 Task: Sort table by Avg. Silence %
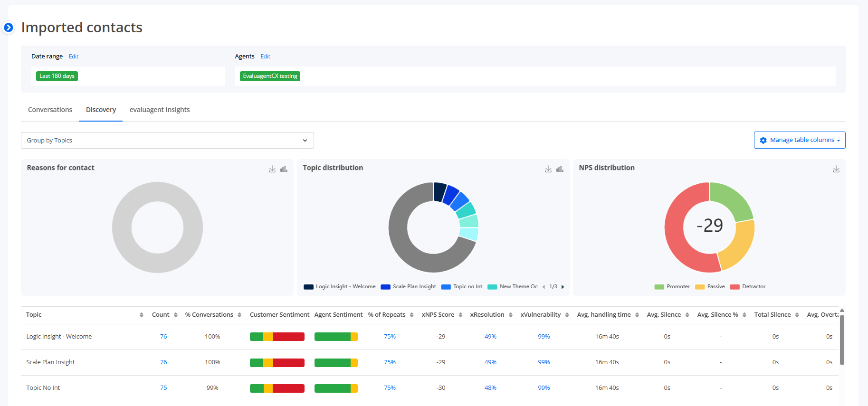(x=744, y=315)
